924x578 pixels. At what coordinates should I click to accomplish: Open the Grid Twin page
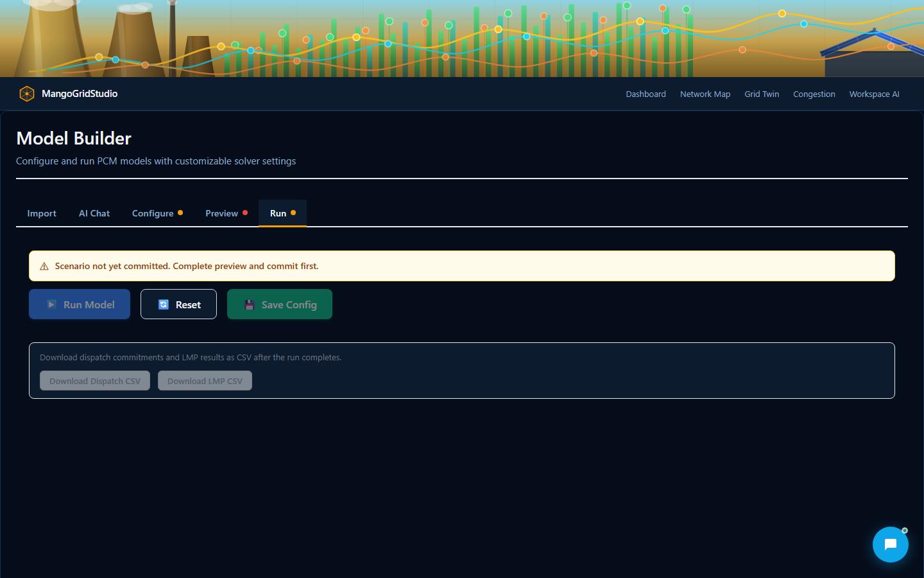(762, 94)
